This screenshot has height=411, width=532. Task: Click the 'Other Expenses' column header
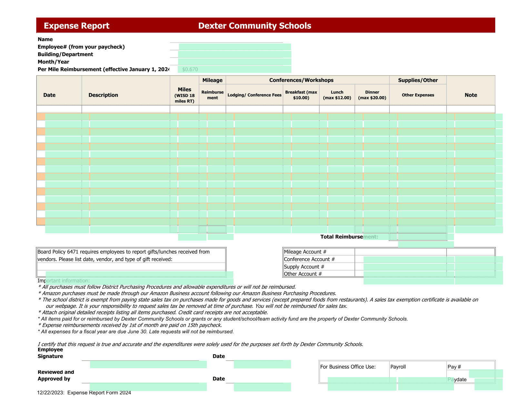pos(418,95)
